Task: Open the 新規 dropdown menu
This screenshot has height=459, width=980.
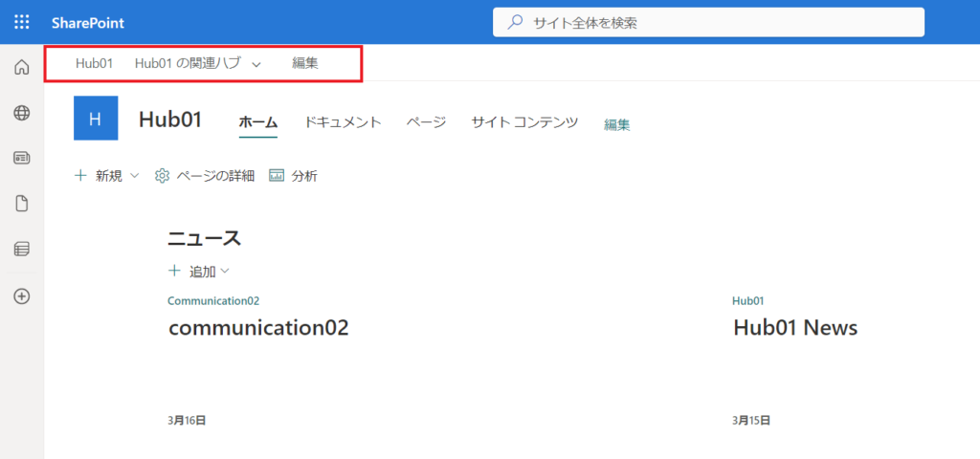Action: pos(106,176)
